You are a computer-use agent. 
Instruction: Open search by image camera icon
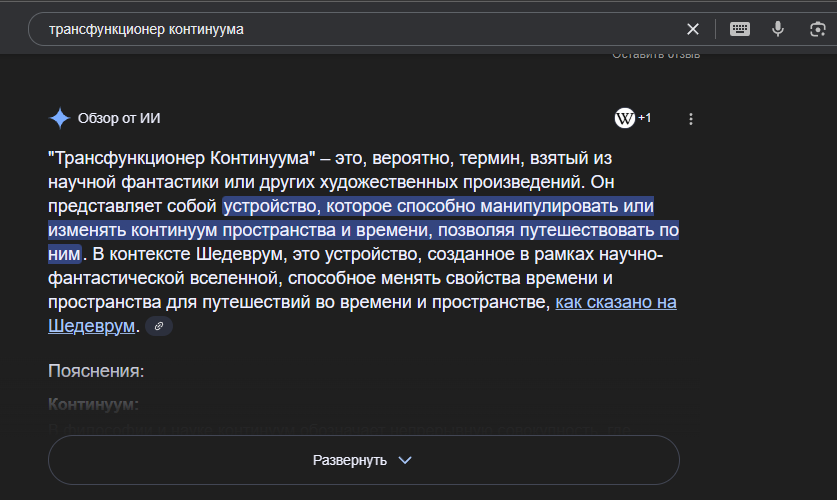pos(817,29)
